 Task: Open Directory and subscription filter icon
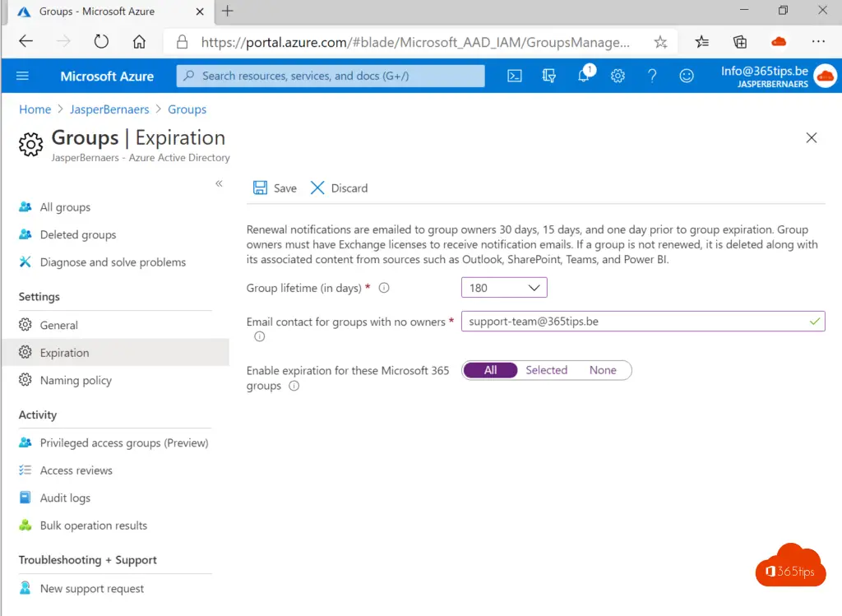(x=548, y=76)
